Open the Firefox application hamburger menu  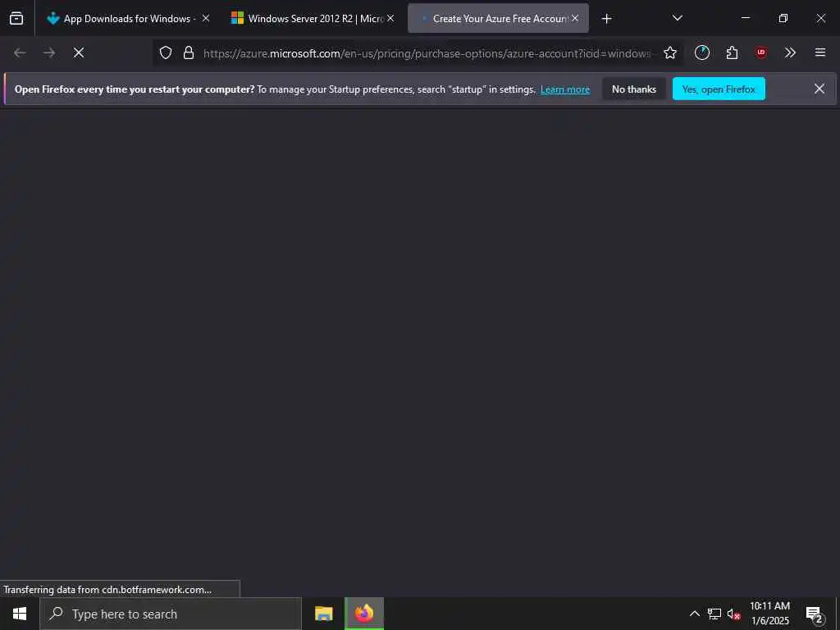click(x=820, y=52)
